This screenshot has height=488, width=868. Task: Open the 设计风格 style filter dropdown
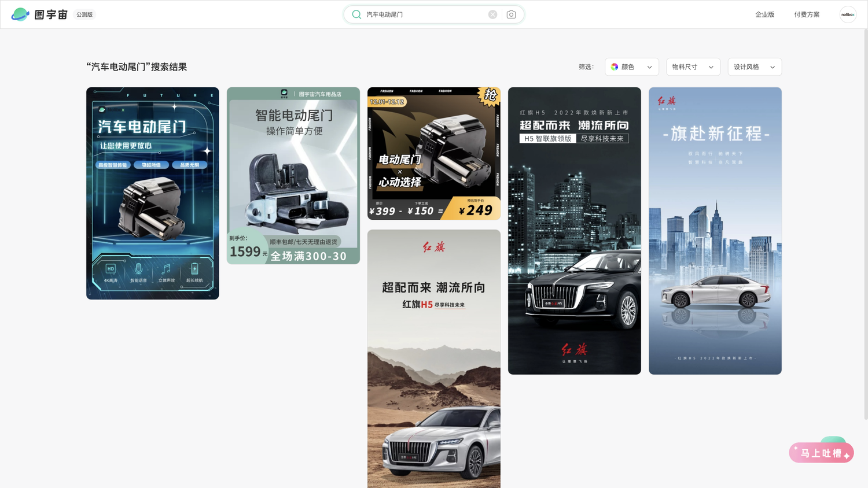[755, 67]
